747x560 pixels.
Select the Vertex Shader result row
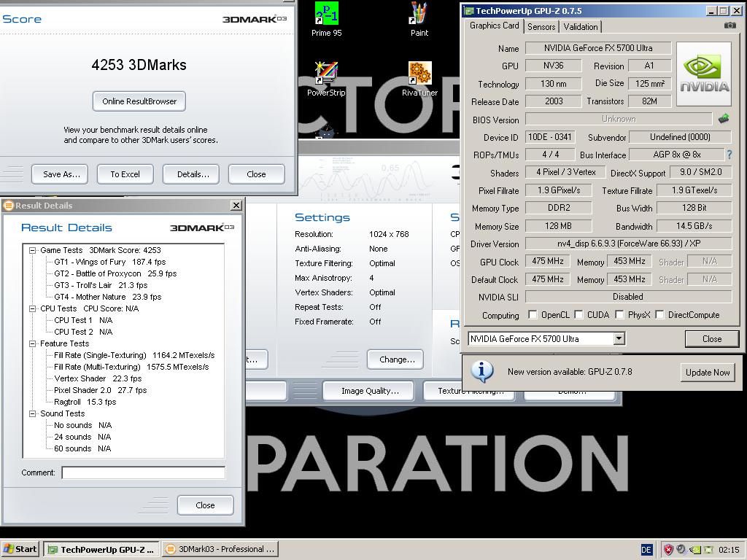(98, 378)
